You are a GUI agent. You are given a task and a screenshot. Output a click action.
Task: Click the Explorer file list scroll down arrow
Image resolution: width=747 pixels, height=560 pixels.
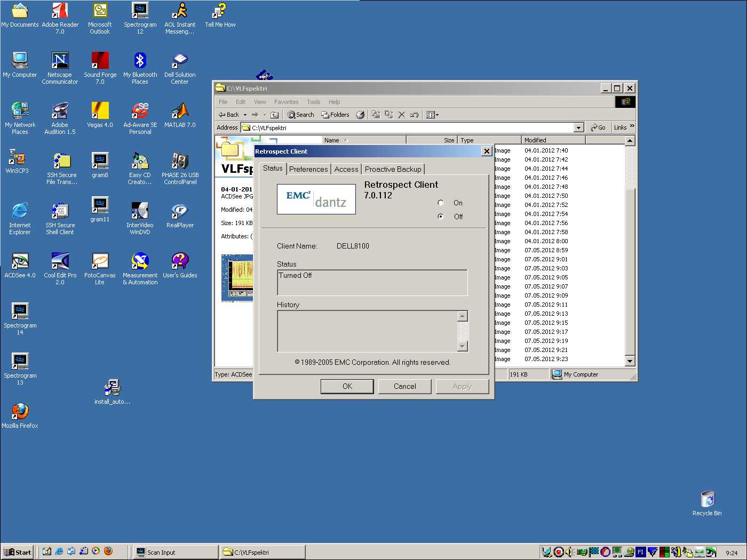[x=630, y=362]
